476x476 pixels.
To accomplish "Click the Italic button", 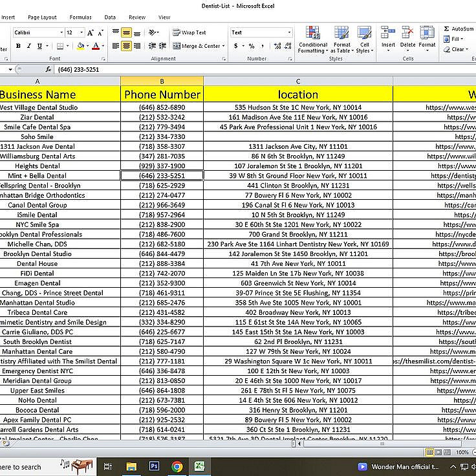I will pyautogui.click(x=29, y=46).
